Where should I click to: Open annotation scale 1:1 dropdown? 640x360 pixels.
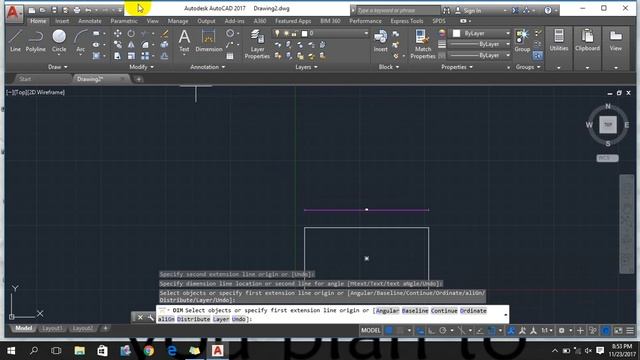coord(547,331)
